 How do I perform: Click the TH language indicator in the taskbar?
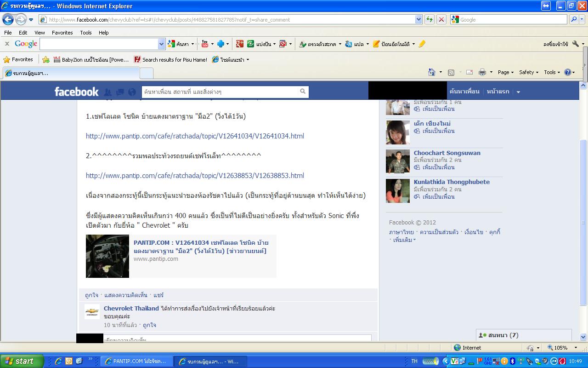point(414,361)
